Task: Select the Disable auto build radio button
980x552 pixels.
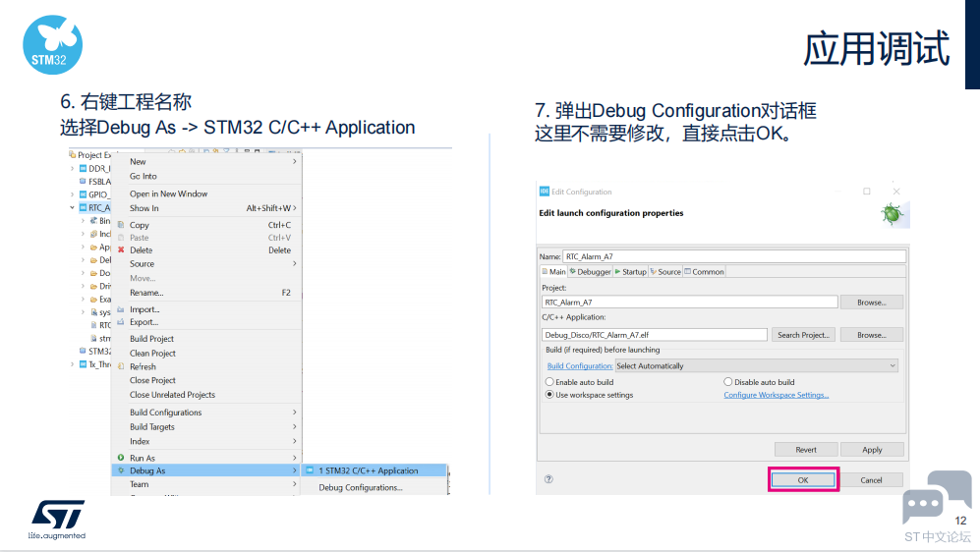Action: [x=728, y=381]
